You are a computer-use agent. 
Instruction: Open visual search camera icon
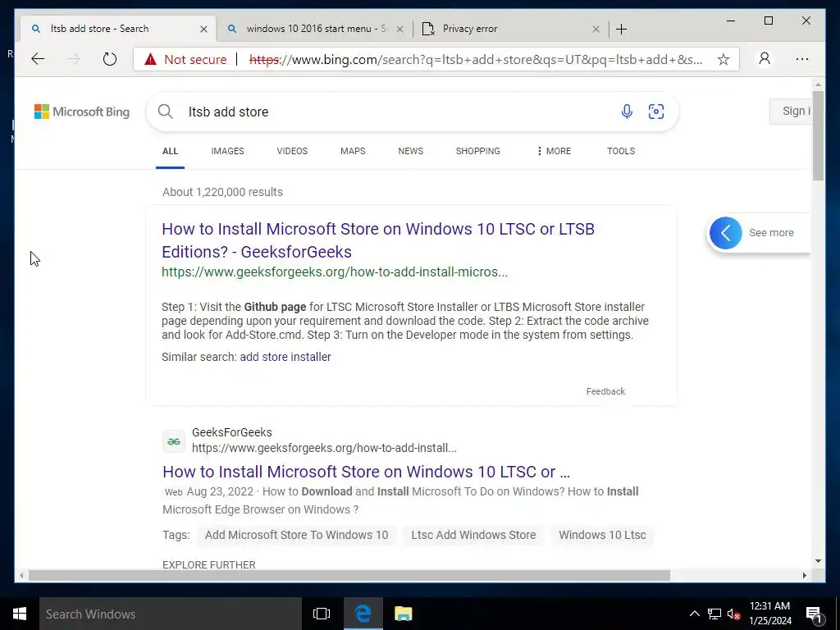[656, 112]
